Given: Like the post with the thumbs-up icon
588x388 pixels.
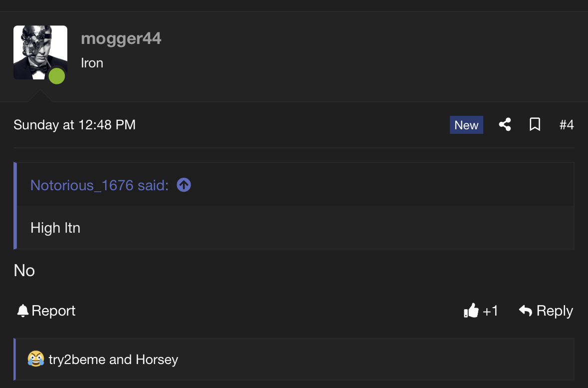Looking at the screenshot, I should pyautogui.click(x=471, y=311).
